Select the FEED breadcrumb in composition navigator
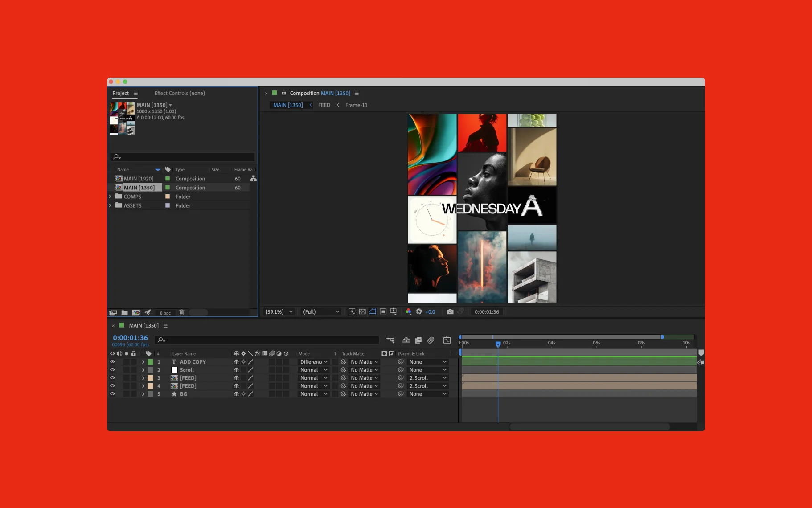The height and width of the screenshot is (508, 812). (x=324, y=105)
